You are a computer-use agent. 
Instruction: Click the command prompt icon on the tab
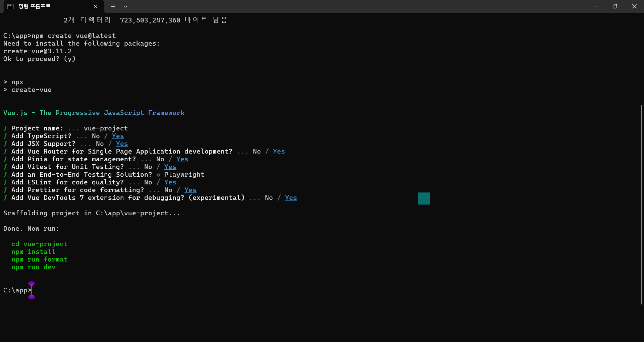[x=11, y=6]
